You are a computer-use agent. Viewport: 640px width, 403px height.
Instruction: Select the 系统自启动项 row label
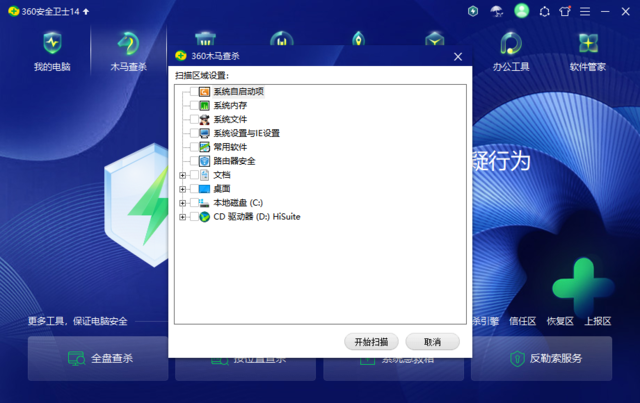239,91
